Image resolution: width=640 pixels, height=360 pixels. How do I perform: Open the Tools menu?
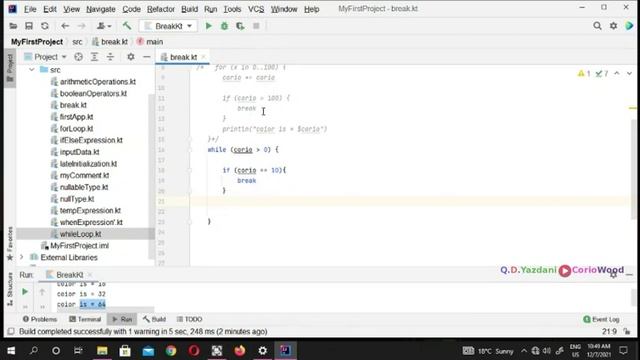pos(232,9)
